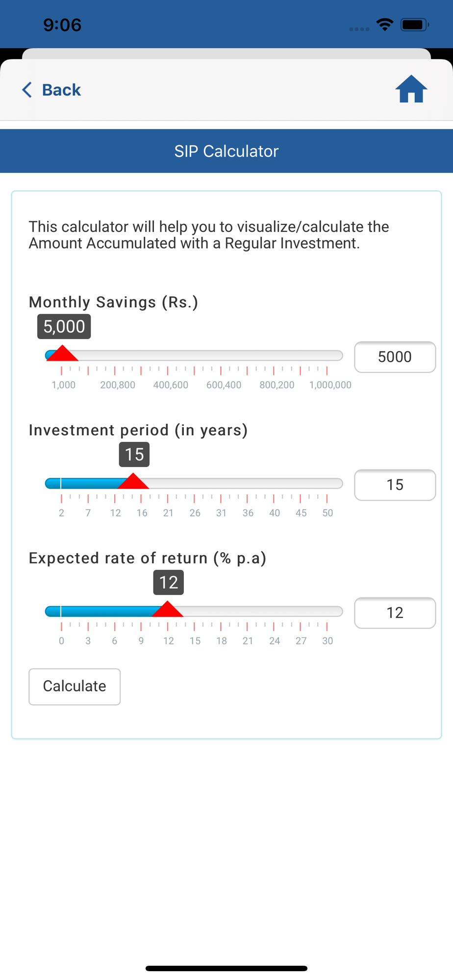Tap the Back chevron arrow
Image resolution: width=453 pixels, height=980 pixels.
tap(27, 90)
